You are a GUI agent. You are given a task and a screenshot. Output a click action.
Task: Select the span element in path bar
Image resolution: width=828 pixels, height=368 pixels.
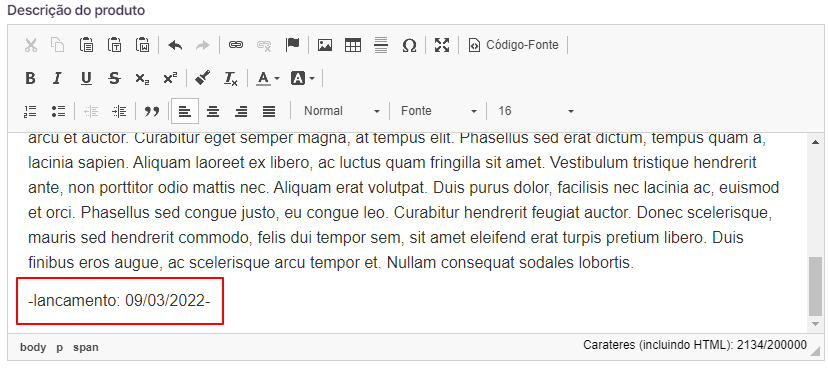pyautogui.click(x=86, y=347)
